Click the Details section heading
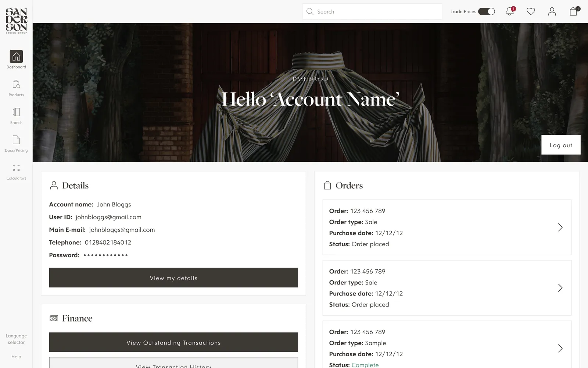This screenshot has height=368, width=588. [75, 185]
